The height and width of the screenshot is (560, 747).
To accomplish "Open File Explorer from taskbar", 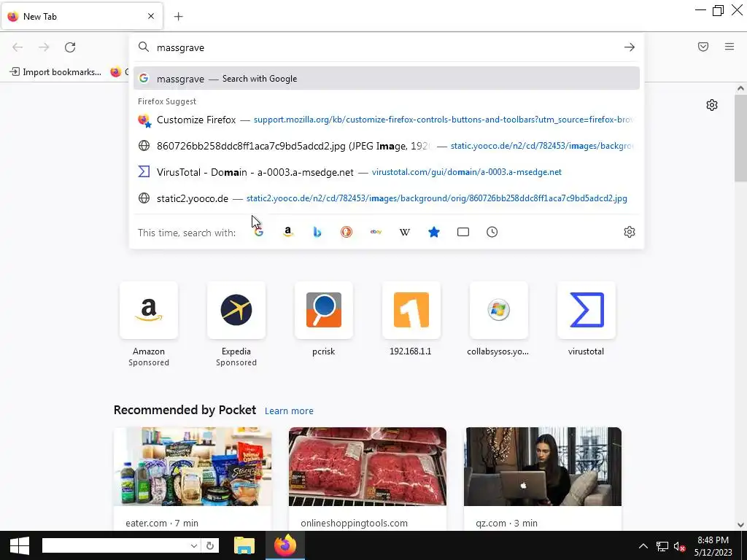I will [x=244, y=545].
